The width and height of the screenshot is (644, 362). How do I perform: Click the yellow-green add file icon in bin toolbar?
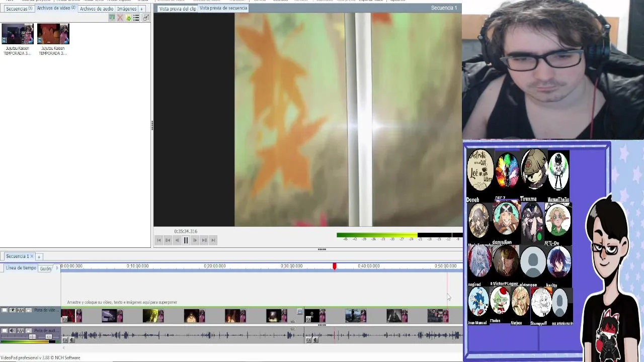point(128,18)
